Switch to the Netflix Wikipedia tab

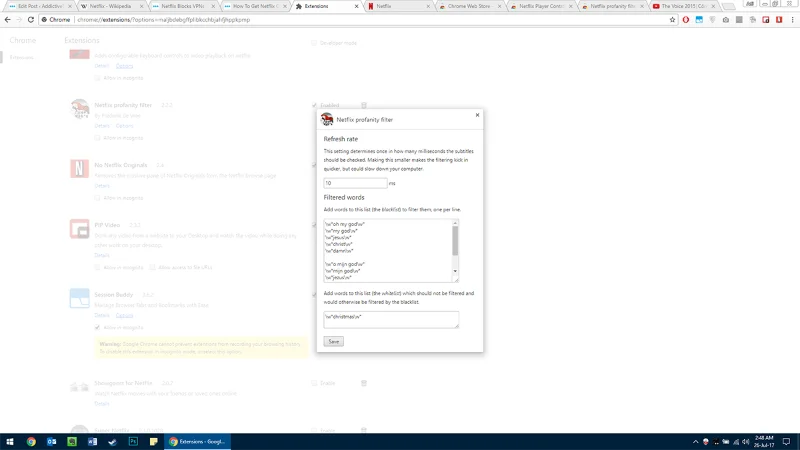click(110, 6)
